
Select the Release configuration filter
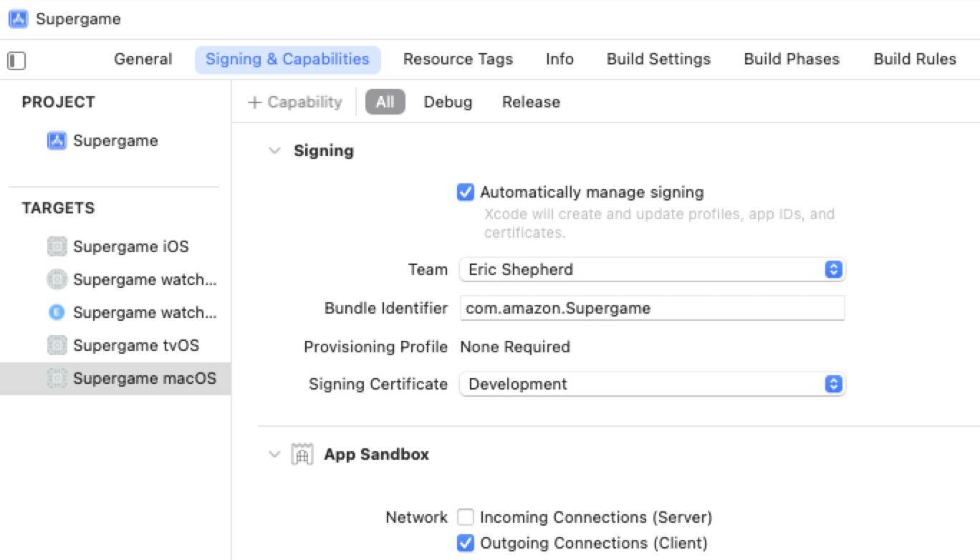point(530,102)
